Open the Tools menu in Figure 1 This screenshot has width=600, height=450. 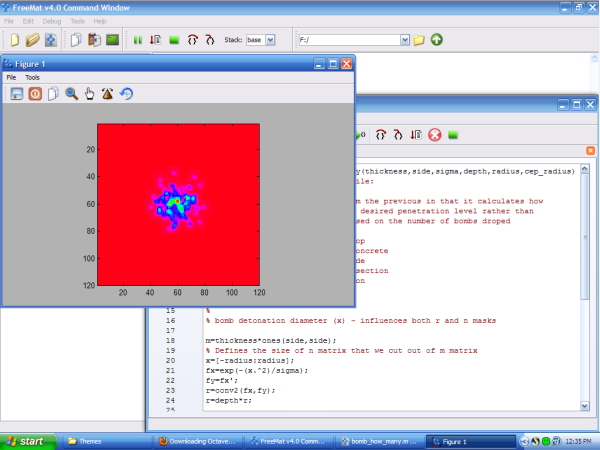33,77
